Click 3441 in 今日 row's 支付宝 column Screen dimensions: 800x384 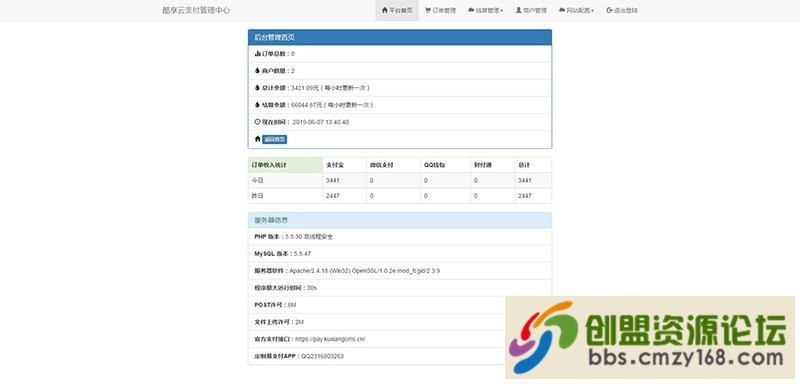pos(333,181)
